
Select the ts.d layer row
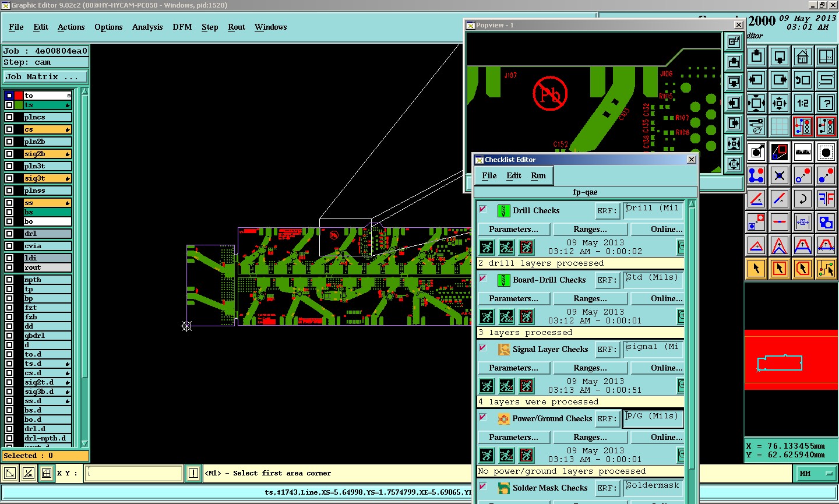click(x=47, y=364)
